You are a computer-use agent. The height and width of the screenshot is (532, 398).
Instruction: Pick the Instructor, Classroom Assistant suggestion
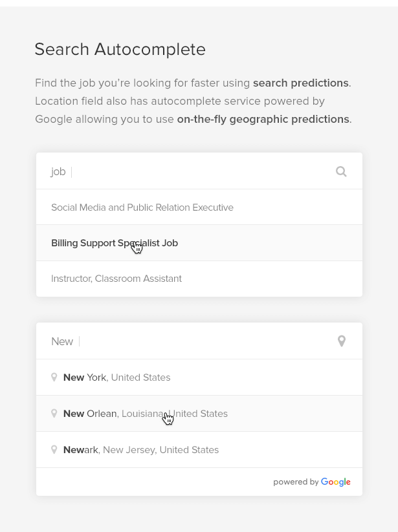116,279
